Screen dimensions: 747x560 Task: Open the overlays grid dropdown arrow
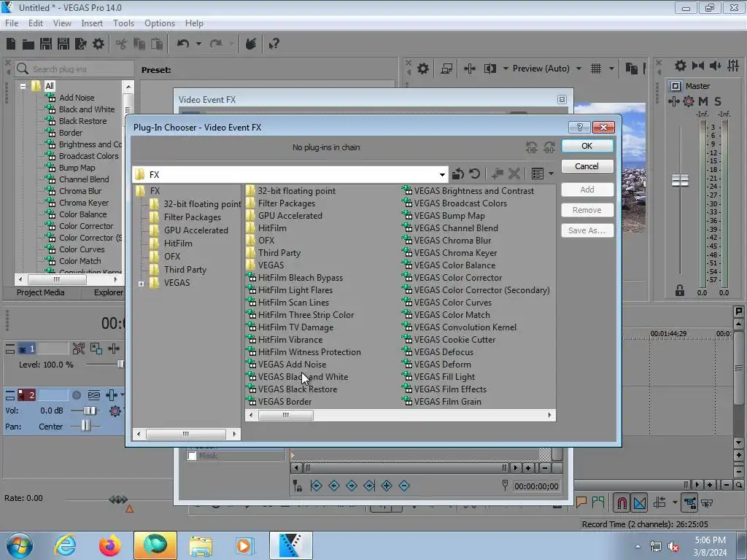coord(611,69)
